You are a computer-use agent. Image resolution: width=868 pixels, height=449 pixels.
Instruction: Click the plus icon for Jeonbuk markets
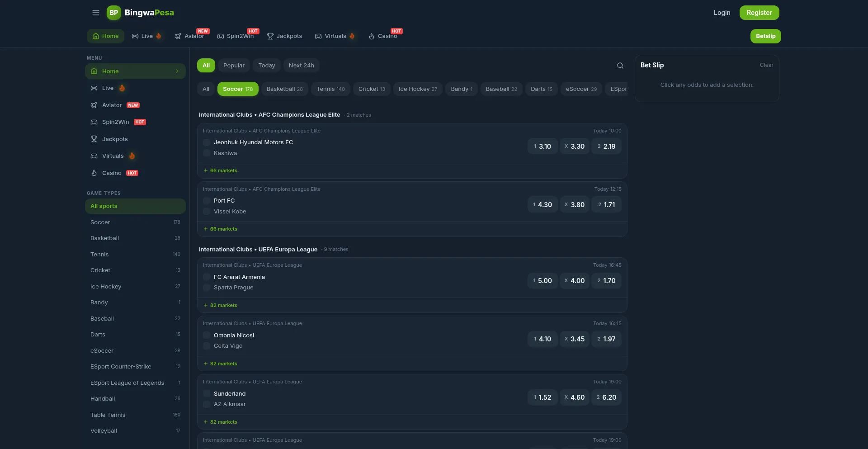coord(206,170)
